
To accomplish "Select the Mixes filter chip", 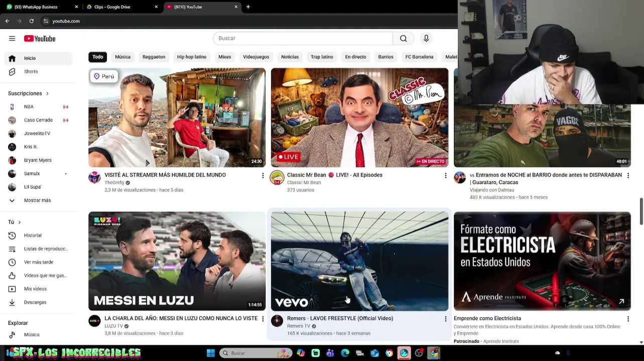I will tap(224, 57).
